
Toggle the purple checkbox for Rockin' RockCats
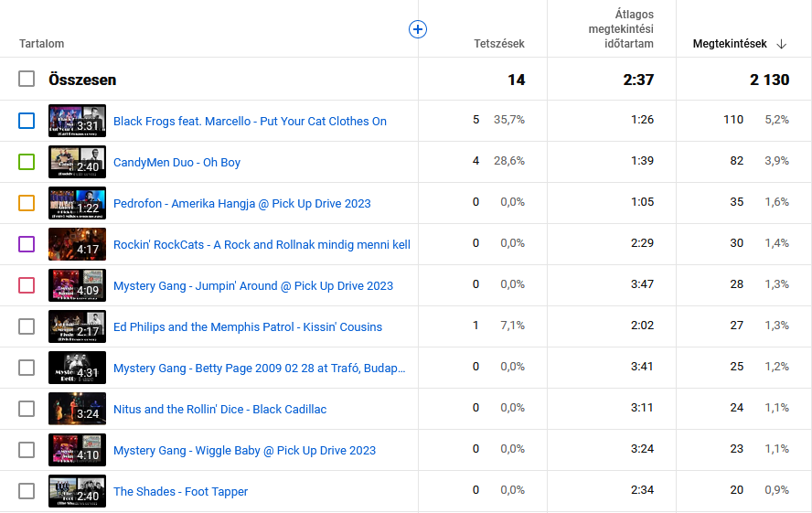point(27,244)
